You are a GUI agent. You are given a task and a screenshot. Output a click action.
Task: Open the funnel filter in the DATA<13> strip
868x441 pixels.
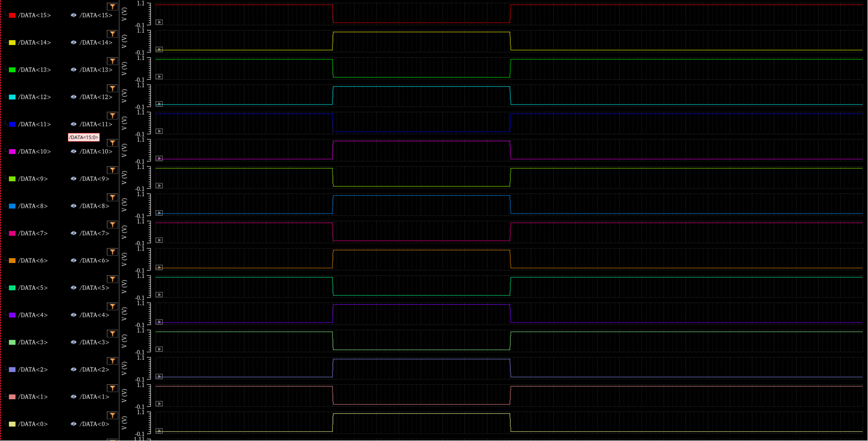112,61
